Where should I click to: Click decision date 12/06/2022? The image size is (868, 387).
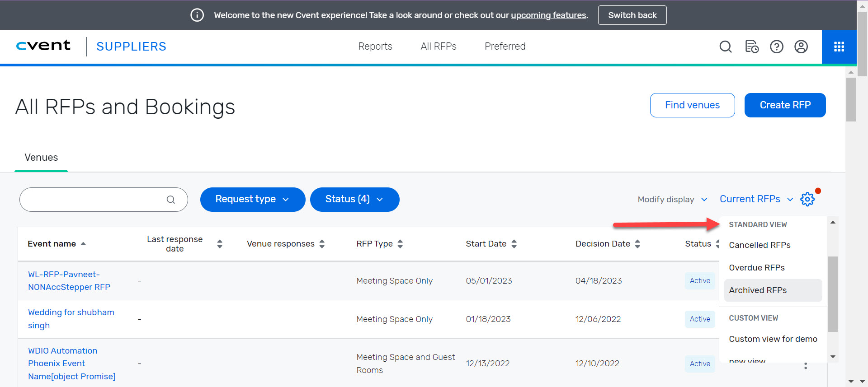pyautogui.click(x=598, y=319)
